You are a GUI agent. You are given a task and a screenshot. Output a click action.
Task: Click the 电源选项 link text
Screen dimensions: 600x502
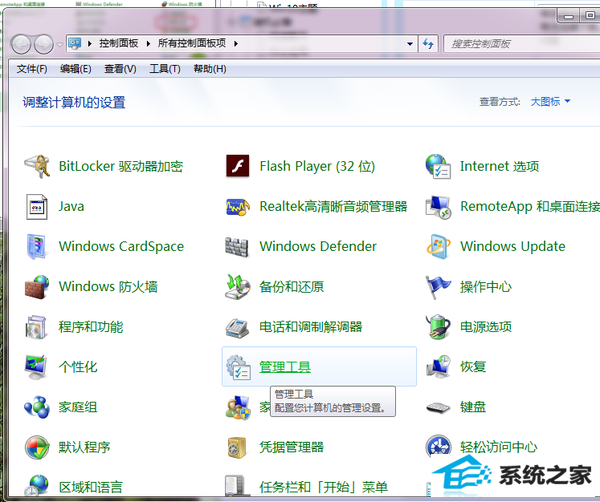pos(486,327)
